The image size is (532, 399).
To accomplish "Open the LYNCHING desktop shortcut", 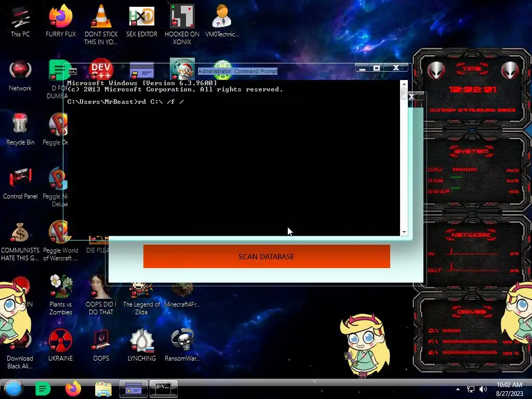I will (141, 345).
